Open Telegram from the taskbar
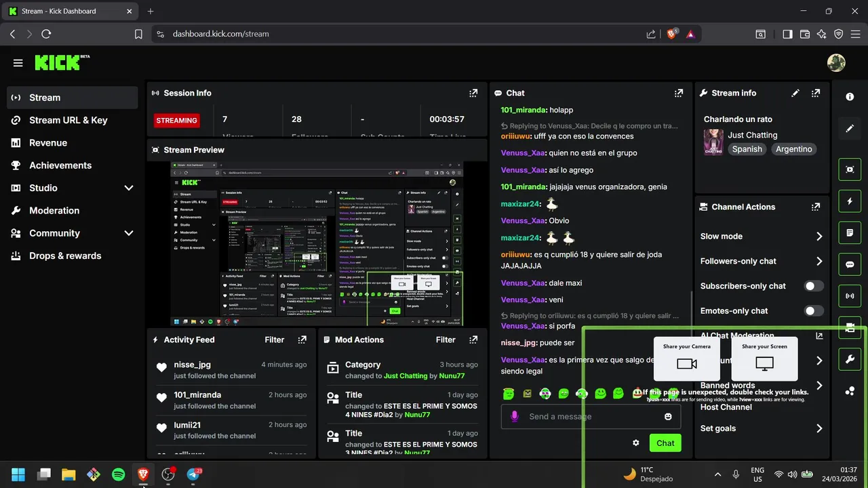Image resolution: width=868 pixels, height=488 pixels. coord(193,474)
